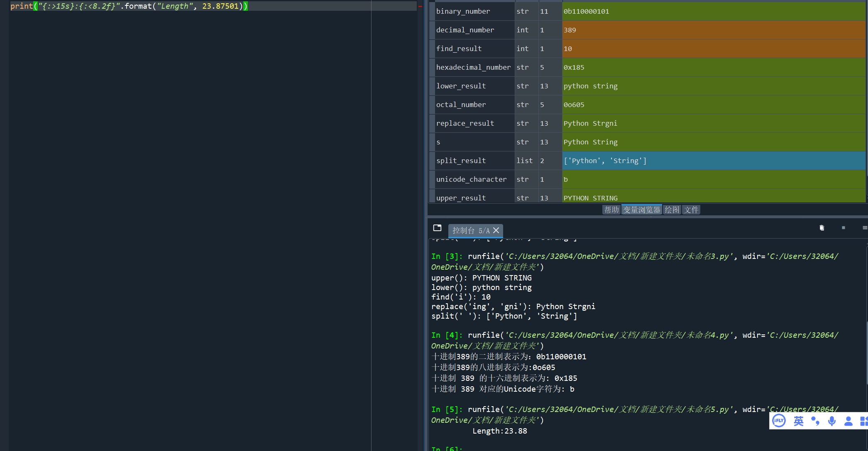The width and height of the screenshot is (868, 451).
Task: Click the clear console trash icon
Action: tap(822, 228)
